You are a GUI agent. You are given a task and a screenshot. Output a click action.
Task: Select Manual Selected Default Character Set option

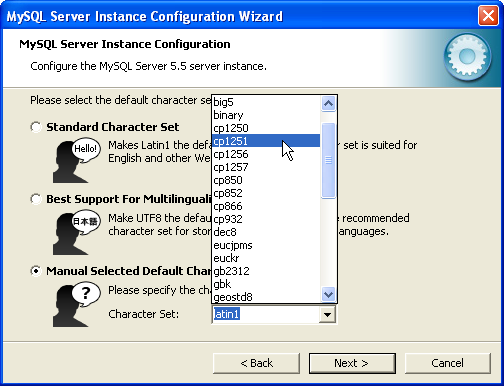(36, 271)
